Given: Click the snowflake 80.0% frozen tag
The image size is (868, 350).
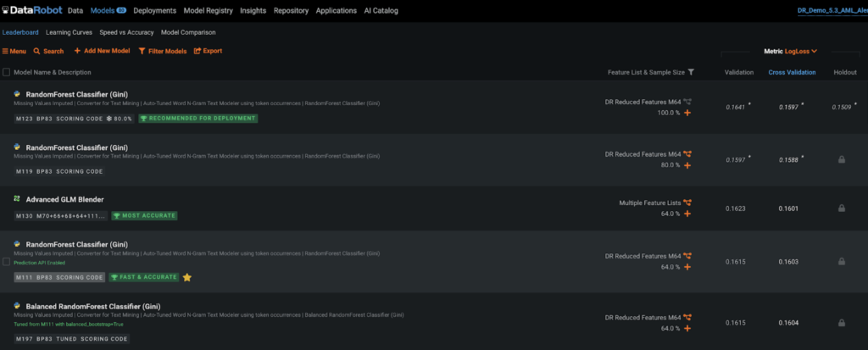Looking at the screenshot, I should [120, 119].
